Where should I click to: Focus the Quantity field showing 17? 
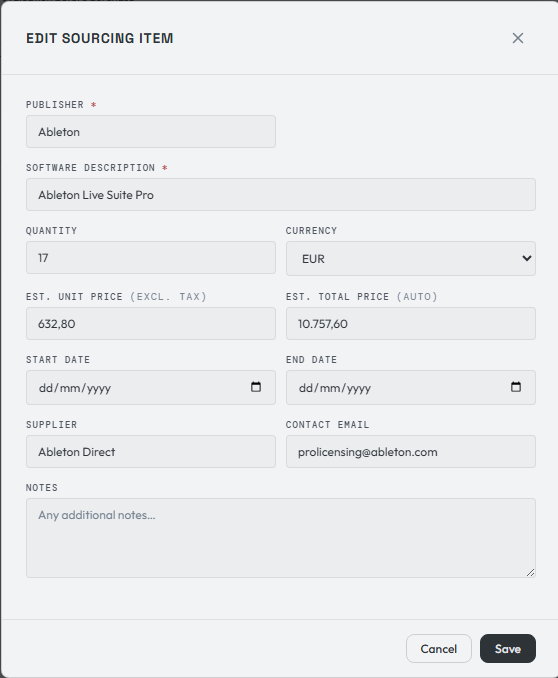151,258
